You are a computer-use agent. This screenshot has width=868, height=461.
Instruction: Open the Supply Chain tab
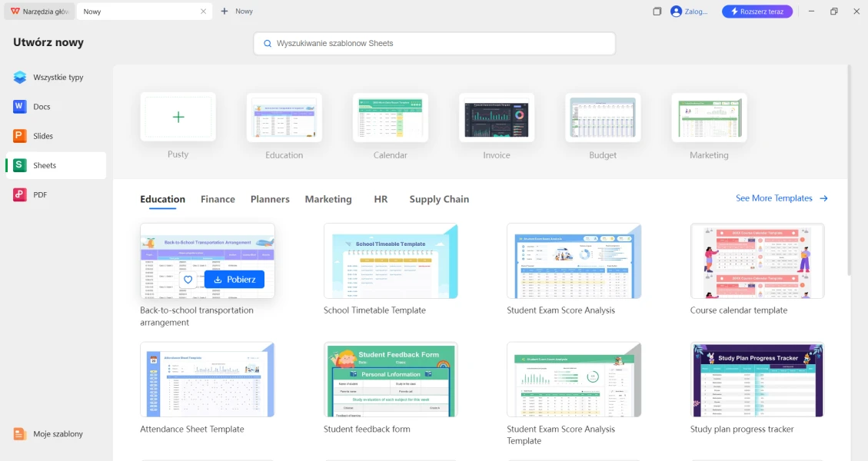pos(439,199)
